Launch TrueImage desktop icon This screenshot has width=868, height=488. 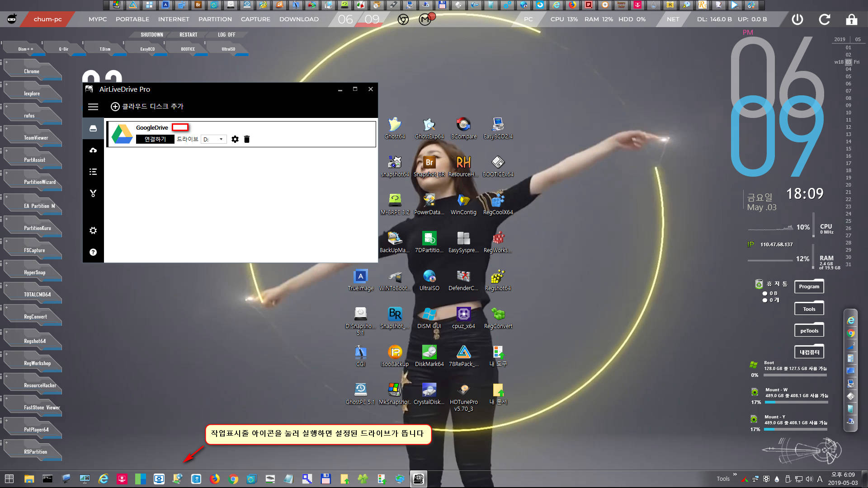coord(360,280)
